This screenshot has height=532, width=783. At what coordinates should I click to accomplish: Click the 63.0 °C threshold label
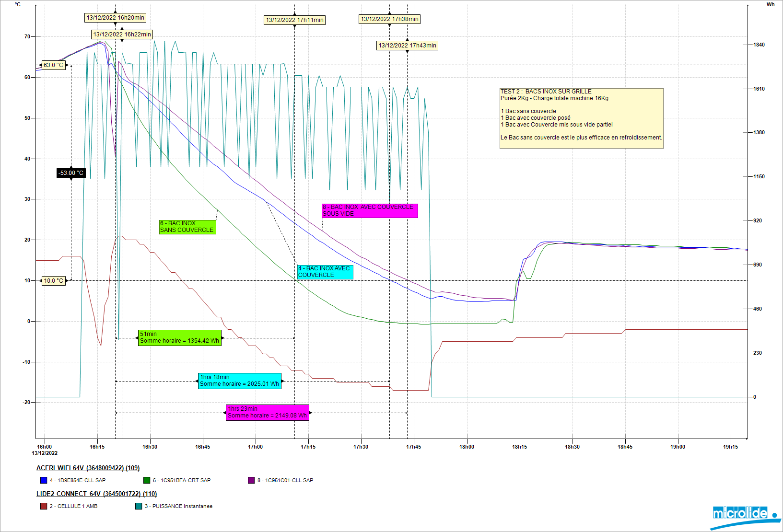[x=53, y=65]
